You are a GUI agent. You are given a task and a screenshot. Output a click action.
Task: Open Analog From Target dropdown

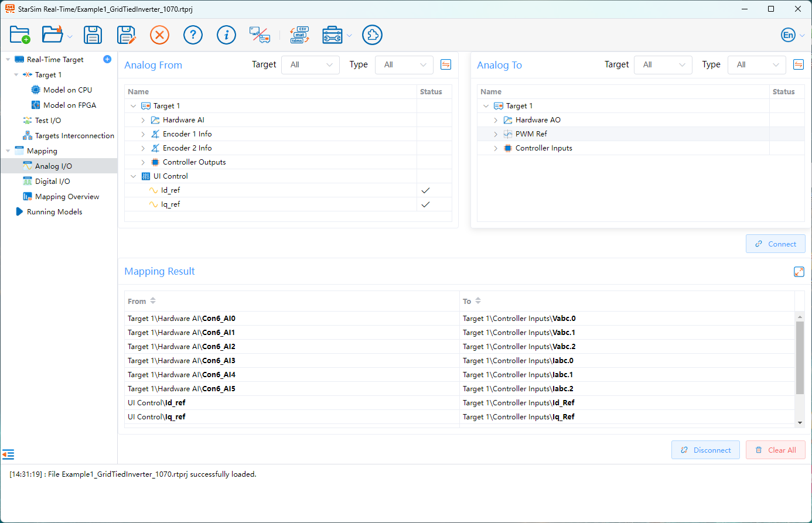(311, 65)
